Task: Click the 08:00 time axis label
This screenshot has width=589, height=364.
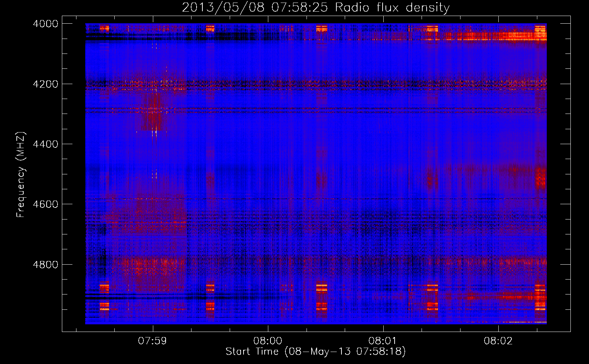Action: click(268, 341)
